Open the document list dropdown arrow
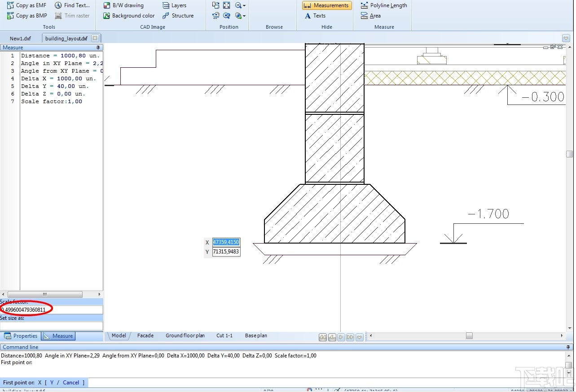This screenshot has height=392, width=576. tap(566, 39)
